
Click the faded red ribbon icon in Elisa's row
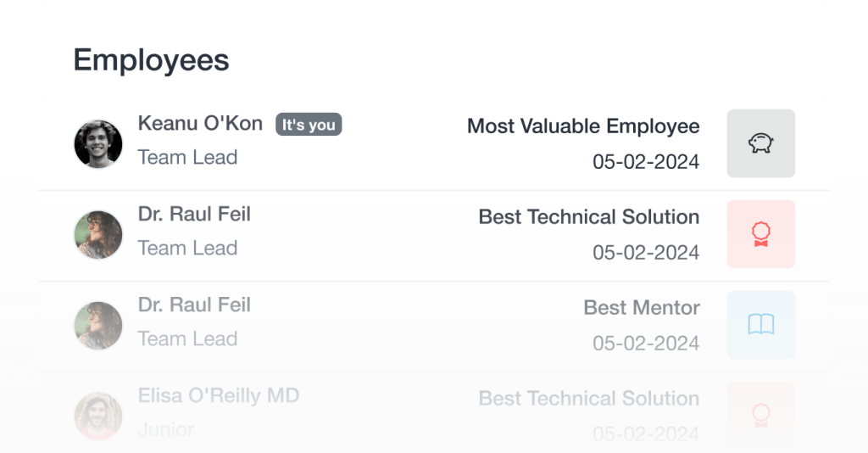point(760,413)
